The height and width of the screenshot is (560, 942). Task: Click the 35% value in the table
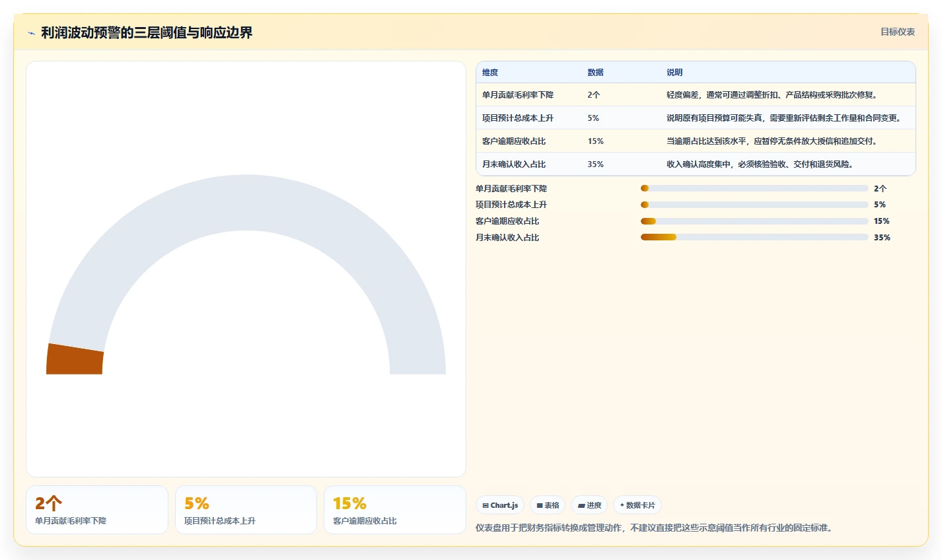click(x=595, y=164)
